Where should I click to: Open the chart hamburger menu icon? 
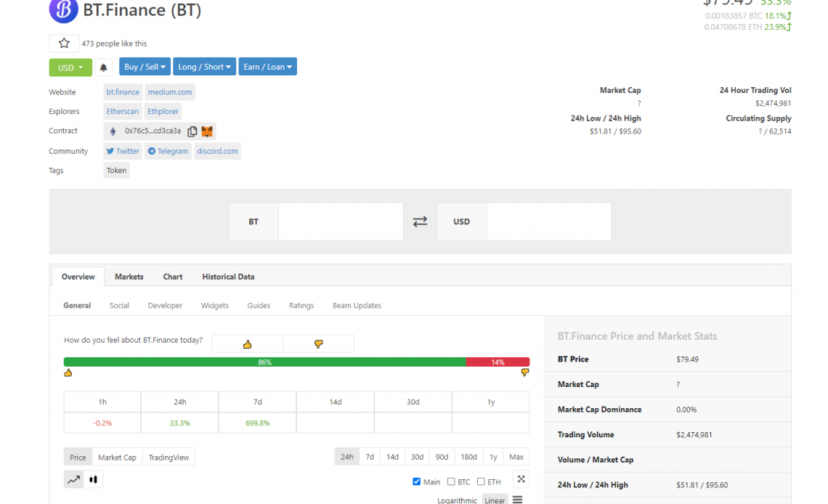click(517, 499)
